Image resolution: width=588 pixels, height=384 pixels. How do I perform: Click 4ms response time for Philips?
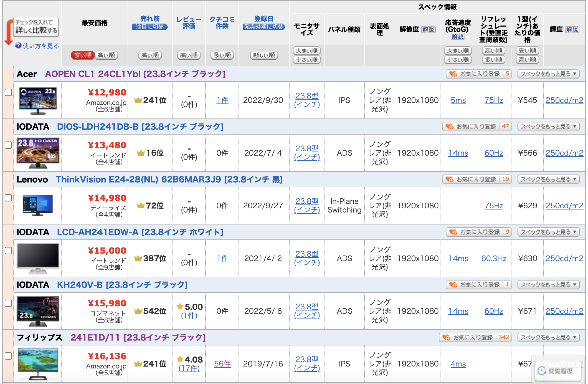(x=458, y=364)
